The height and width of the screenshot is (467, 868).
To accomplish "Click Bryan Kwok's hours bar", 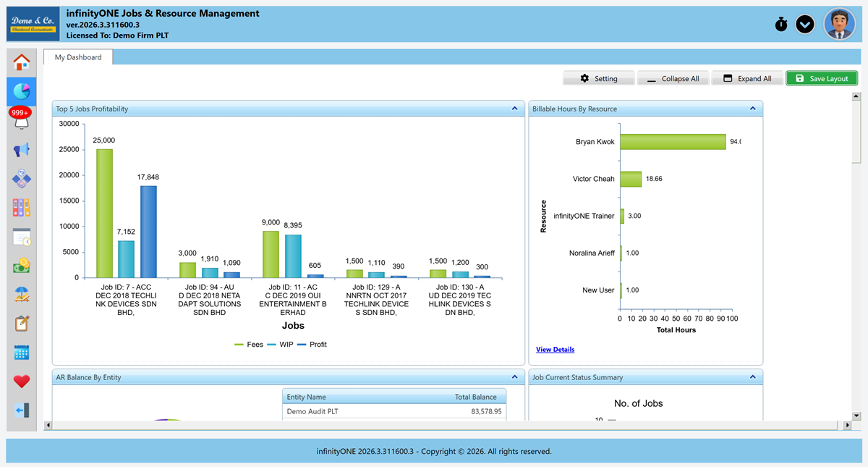I will [673, 142].
